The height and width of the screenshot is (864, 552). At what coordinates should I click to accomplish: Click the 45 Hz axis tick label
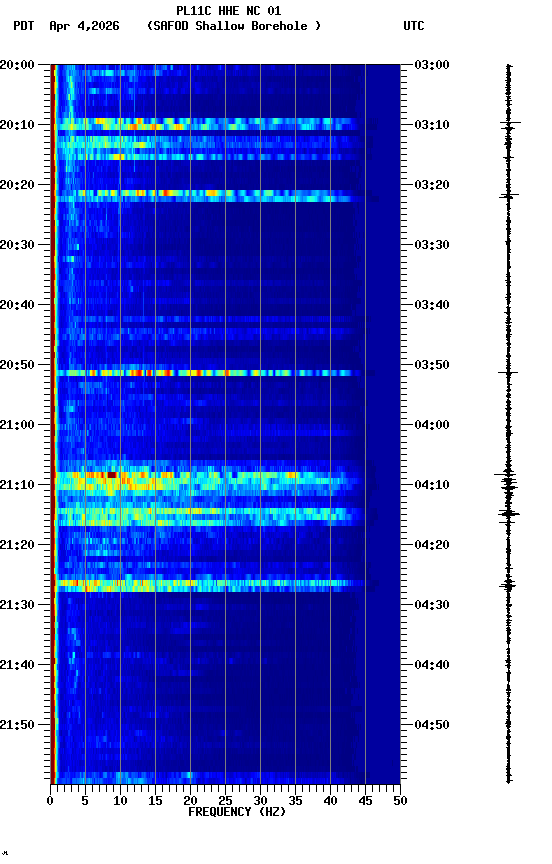coord(365,801)
